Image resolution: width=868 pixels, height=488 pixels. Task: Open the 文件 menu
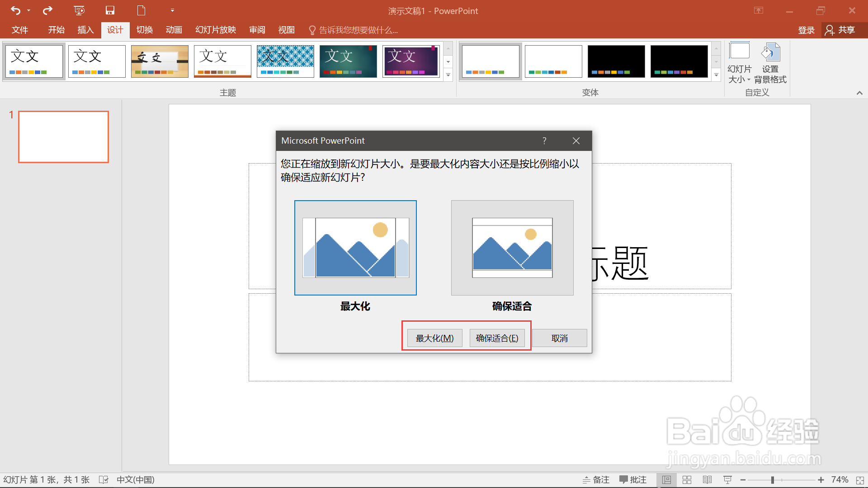pyautogui.click(x=20, y=30)
